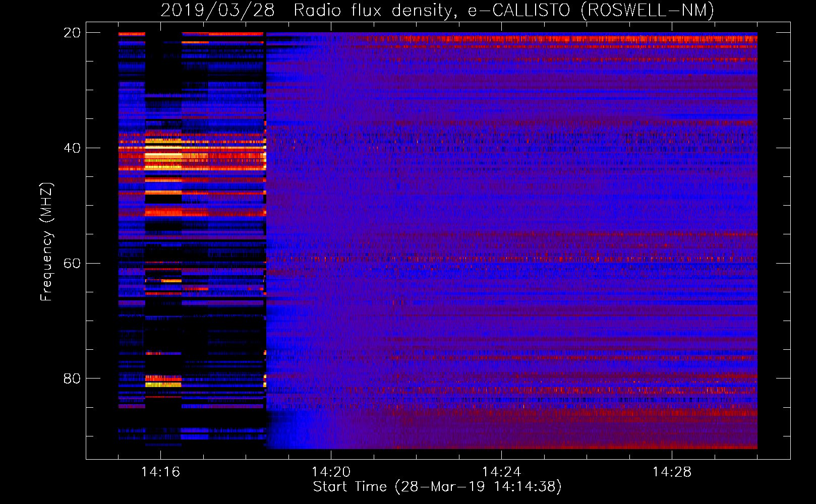
Task: Click the 14:28 time tick label
Action: (672, 472)
